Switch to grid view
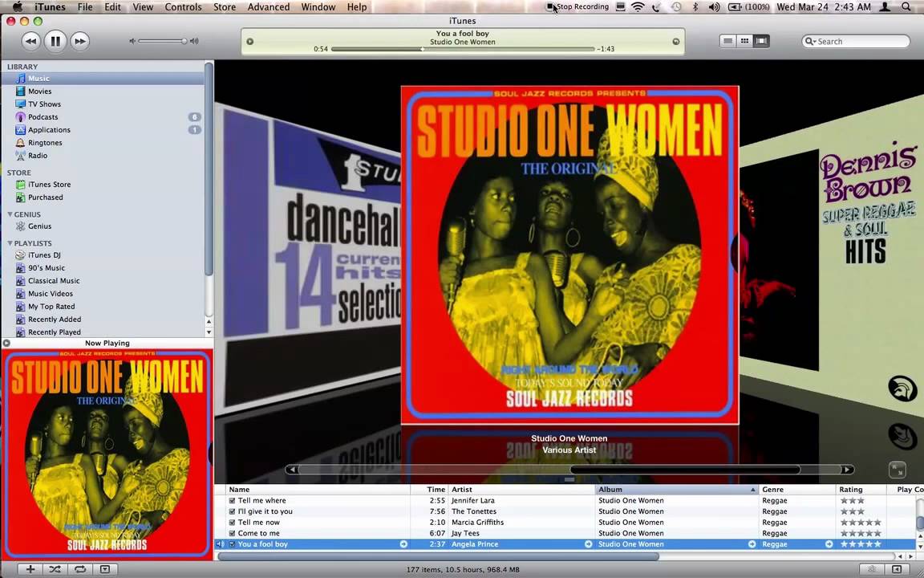924x578 pixels. pos(744,41)
